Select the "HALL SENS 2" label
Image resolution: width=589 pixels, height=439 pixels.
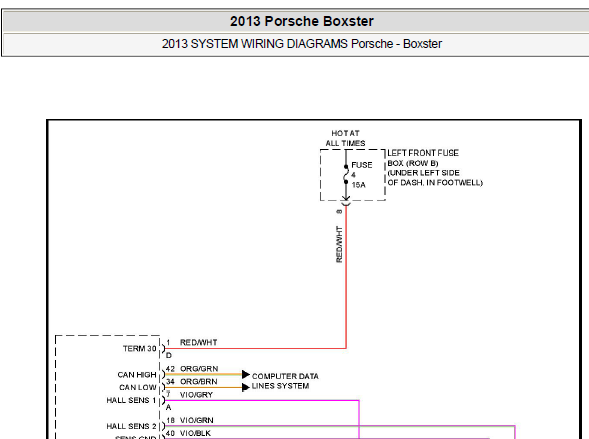(131, 426)
